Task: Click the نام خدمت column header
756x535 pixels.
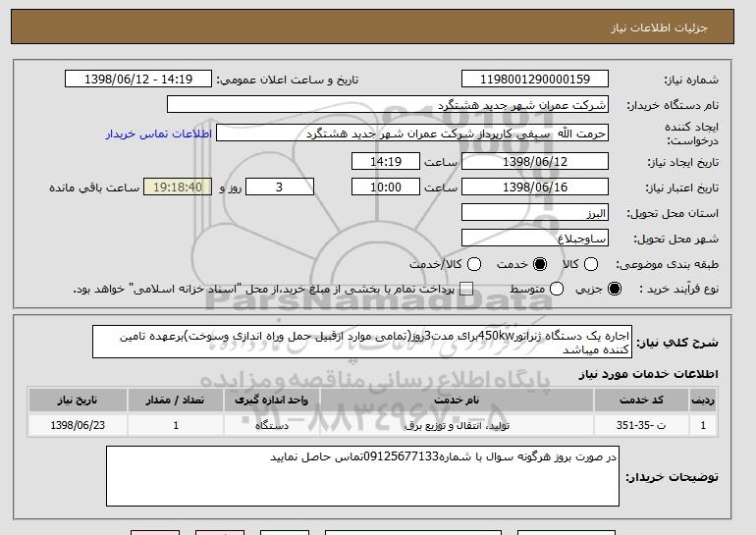Action: coord(457,401)
